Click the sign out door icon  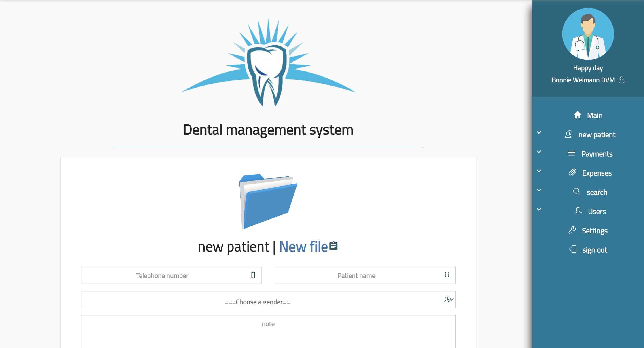(573, 249)
